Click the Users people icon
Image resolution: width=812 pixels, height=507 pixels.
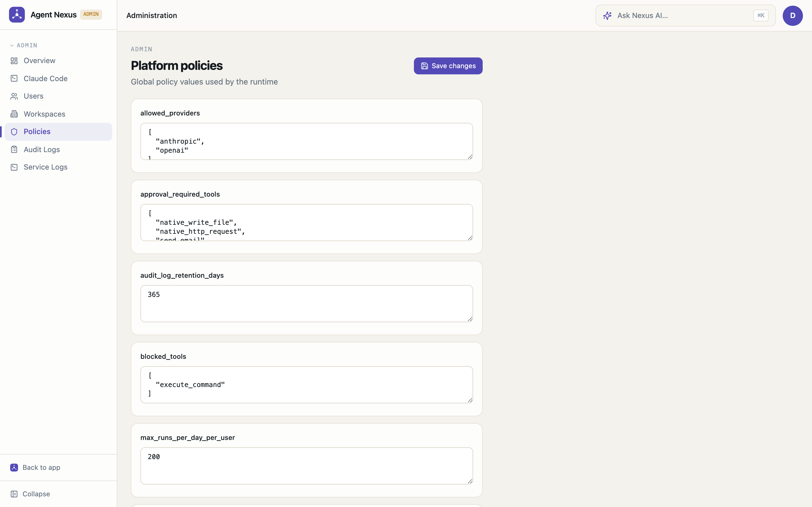14,96
